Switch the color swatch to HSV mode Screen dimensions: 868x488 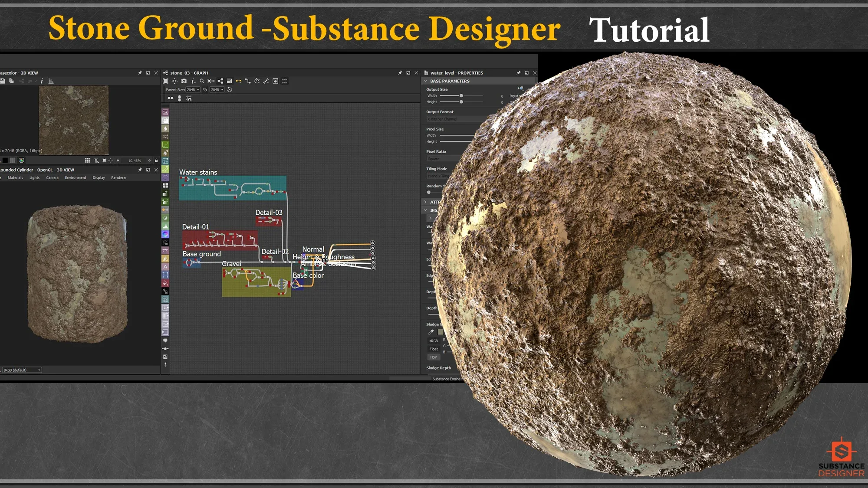(434, 357)
